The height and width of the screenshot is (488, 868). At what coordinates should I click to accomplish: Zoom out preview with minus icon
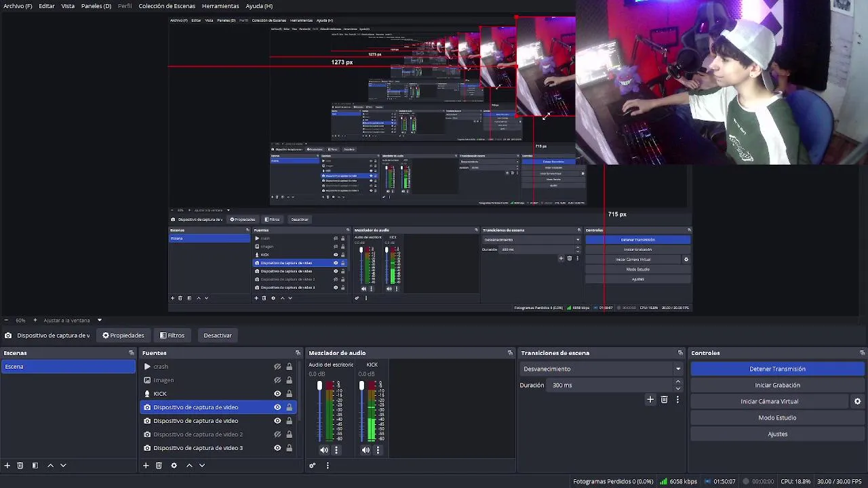click(6, 321)
